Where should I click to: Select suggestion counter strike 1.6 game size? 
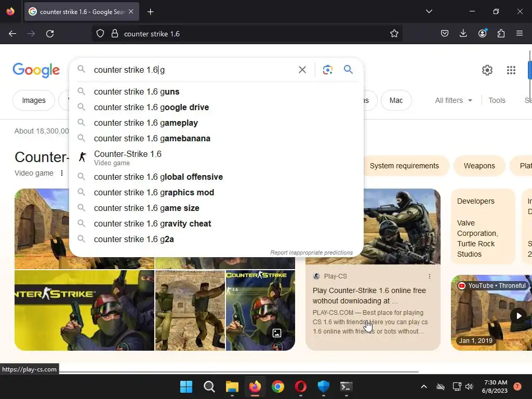pos(216,208)
